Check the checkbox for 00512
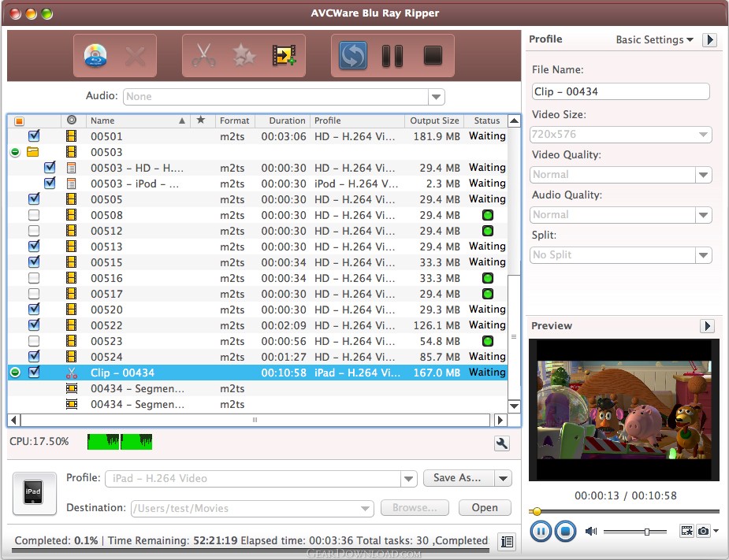Image resolution: width=729 pixels, height=560 pixels. pyautogui.click(x=33, y=231)
